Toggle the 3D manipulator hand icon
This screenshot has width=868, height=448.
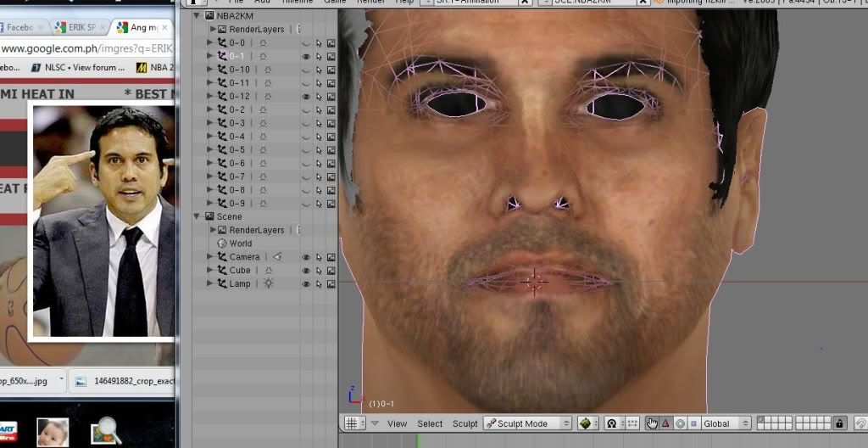click(652, 423)
